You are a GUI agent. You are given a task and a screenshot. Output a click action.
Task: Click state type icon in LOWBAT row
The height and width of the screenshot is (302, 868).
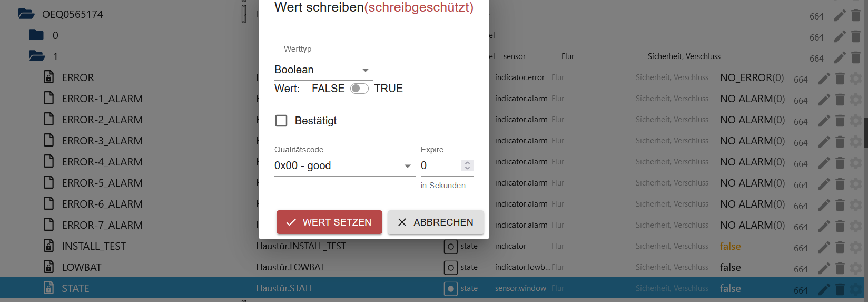450,268
